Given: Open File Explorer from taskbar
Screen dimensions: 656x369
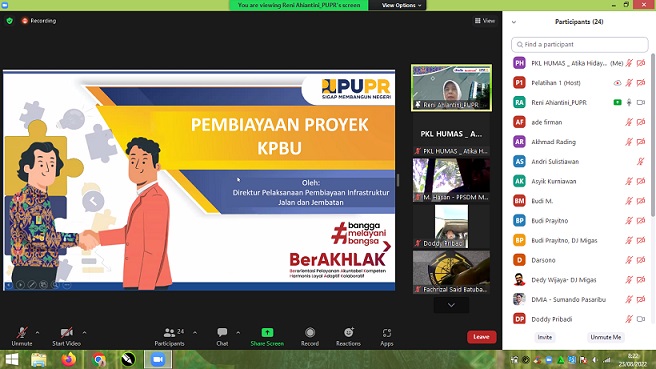Looking at the screenshot, I should (x=38, y=360).
